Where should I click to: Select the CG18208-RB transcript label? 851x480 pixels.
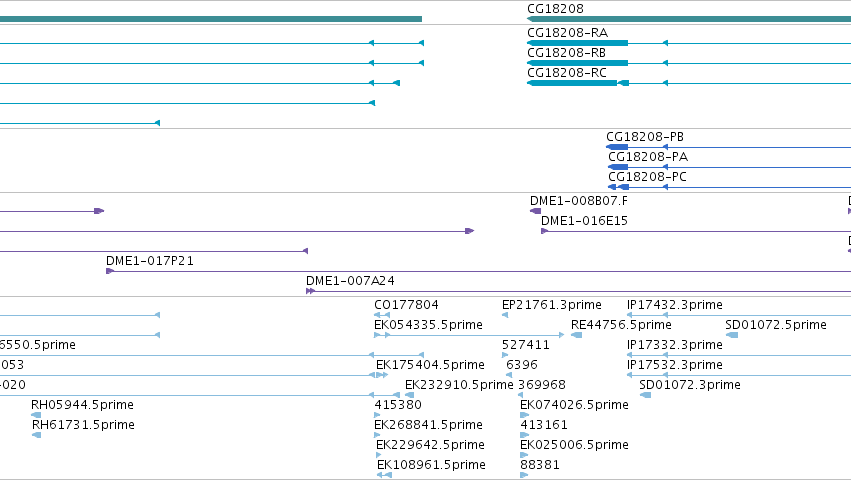tap(566, 53)
